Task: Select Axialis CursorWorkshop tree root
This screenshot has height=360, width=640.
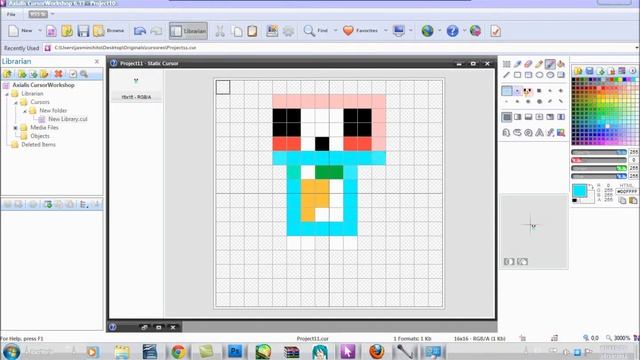Action: tap(43, 85)
